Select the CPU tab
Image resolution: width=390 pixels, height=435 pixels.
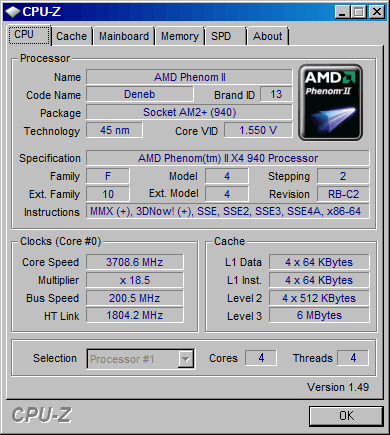pyautogui.click(x=29, y=35)
